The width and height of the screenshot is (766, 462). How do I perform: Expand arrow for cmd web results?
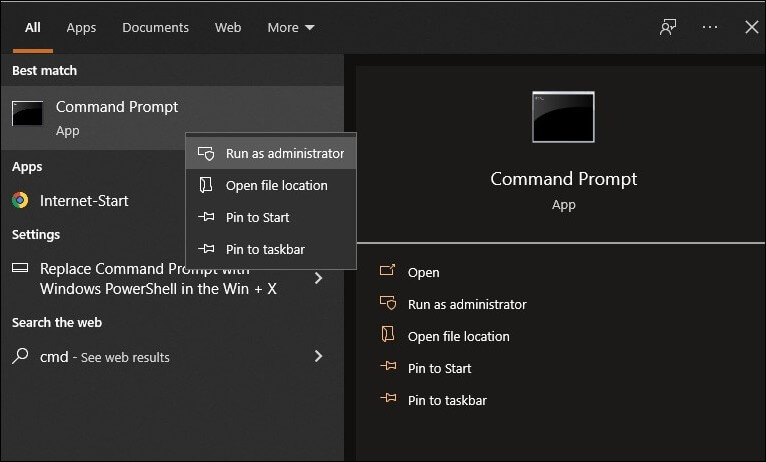[319, 356]
